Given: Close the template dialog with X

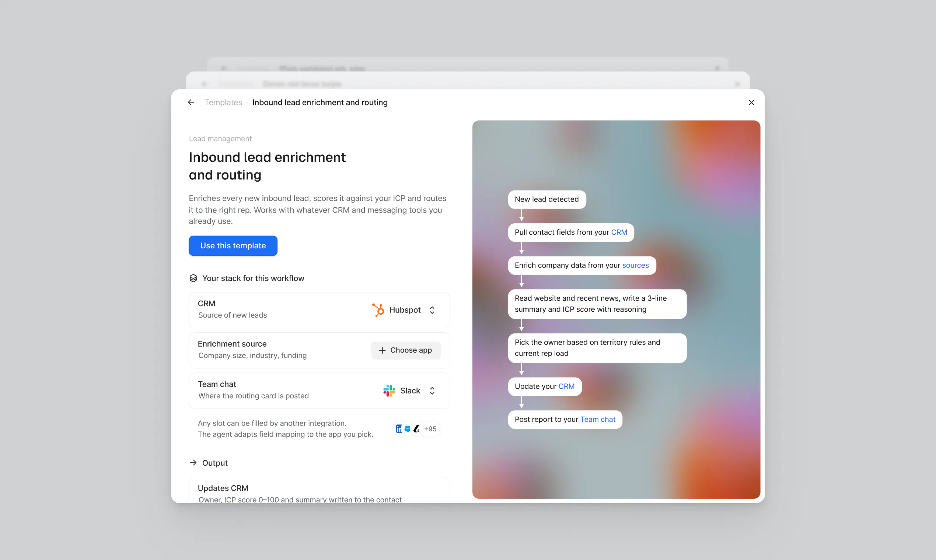Looking at the screenshot, I should coord(751,102).
